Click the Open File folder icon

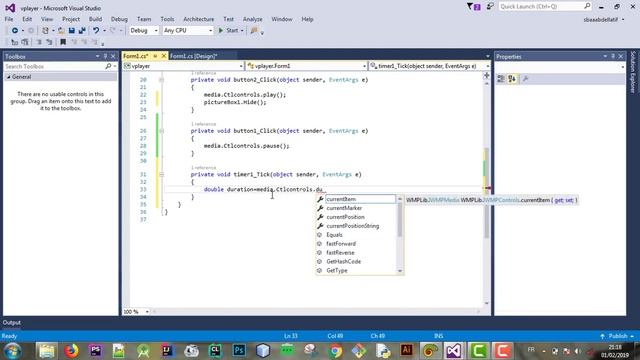point(61,31)
